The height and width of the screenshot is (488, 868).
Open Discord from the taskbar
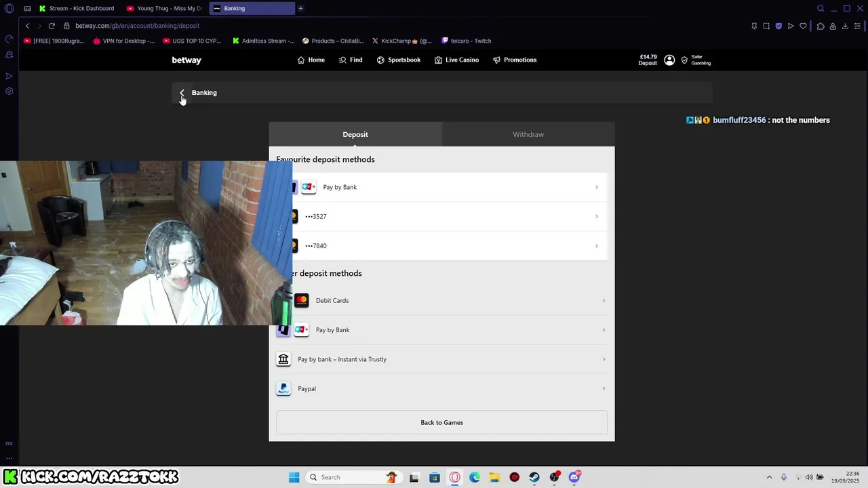click(x=574, y=477)
